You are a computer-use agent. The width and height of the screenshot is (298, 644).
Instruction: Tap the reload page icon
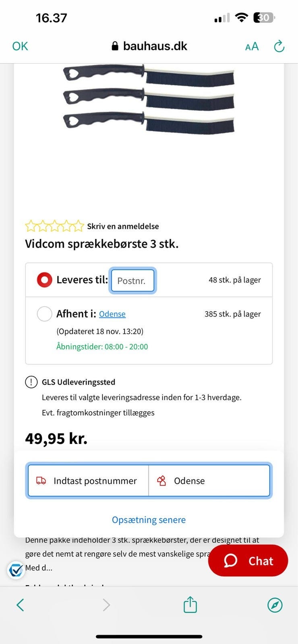[279, 47]
